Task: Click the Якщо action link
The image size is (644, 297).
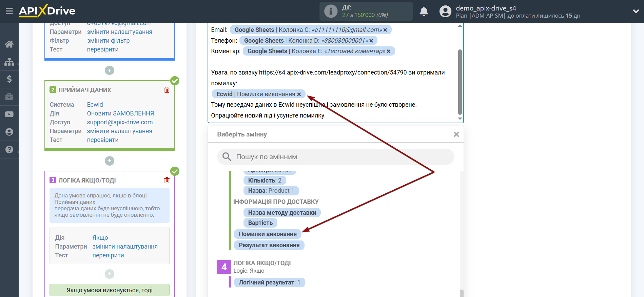Action: [100, 238]
